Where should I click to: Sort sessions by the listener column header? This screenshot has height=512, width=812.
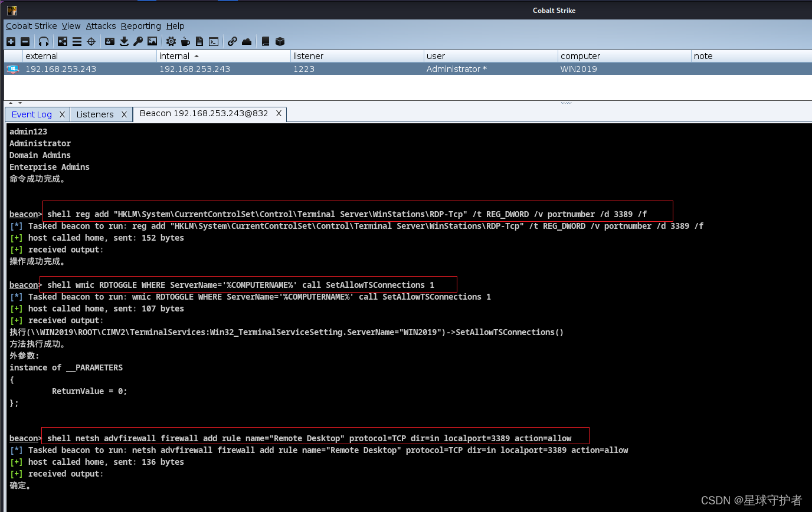357,56
